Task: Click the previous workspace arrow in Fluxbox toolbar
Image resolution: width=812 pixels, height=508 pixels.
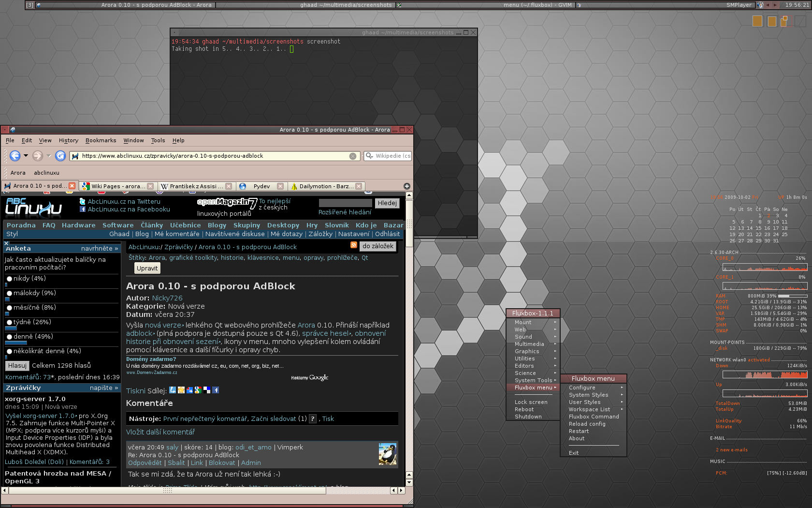Action: pyautogui.click(x=768, y=5)
